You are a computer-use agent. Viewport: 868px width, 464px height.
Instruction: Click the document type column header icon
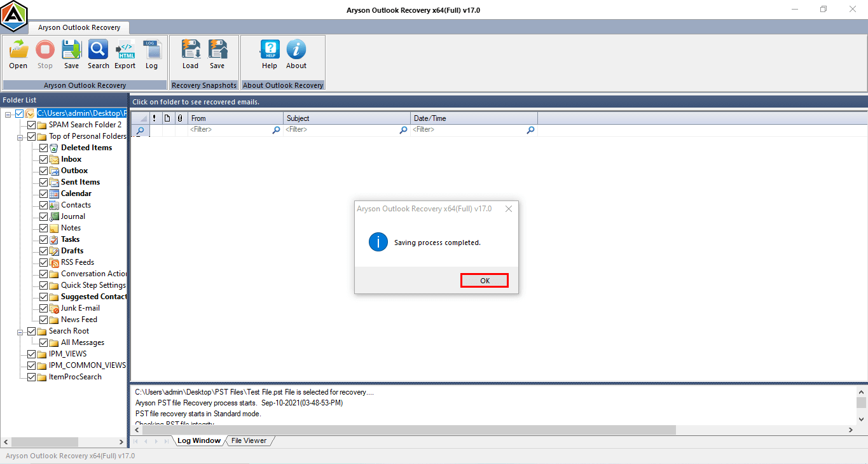click(167, 118)
